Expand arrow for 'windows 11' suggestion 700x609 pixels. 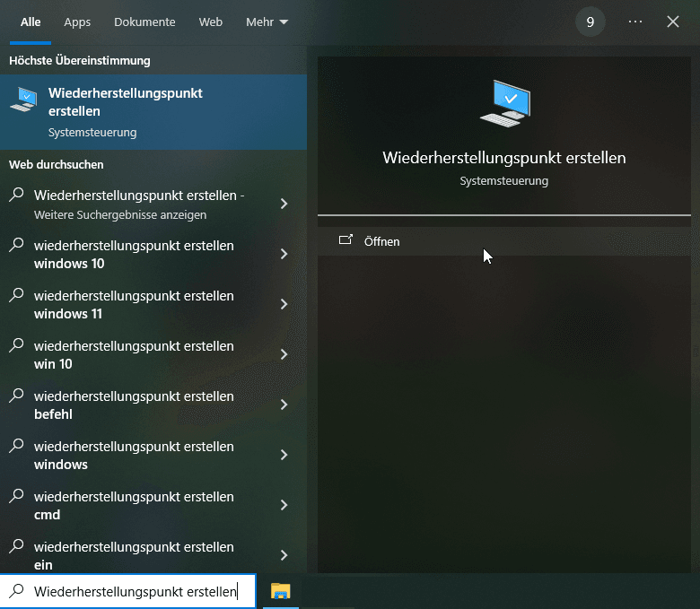pos(284,304)
